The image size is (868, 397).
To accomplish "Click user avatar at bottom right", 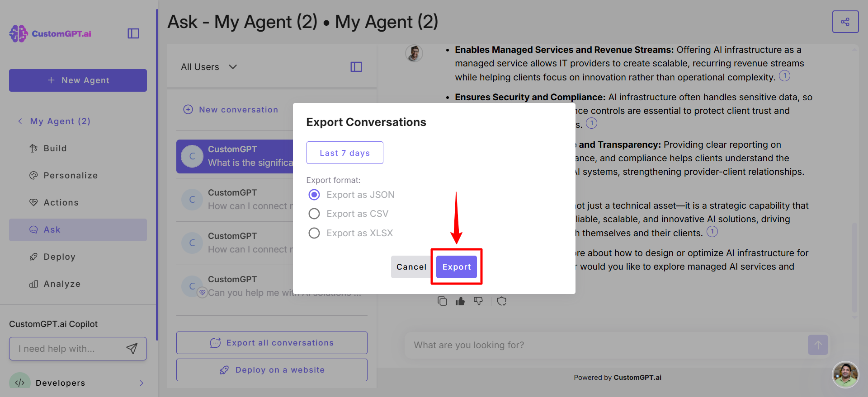I will 845,374.
